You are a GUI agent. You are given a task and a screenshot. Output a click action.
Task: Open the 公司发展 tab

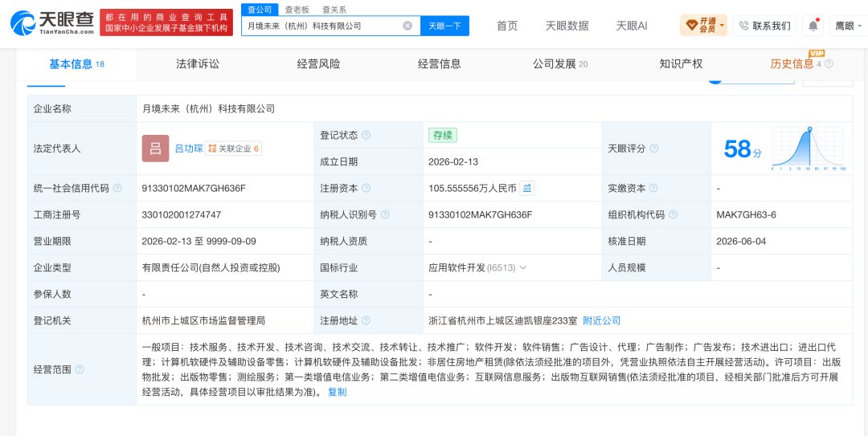tap(560, 64)
